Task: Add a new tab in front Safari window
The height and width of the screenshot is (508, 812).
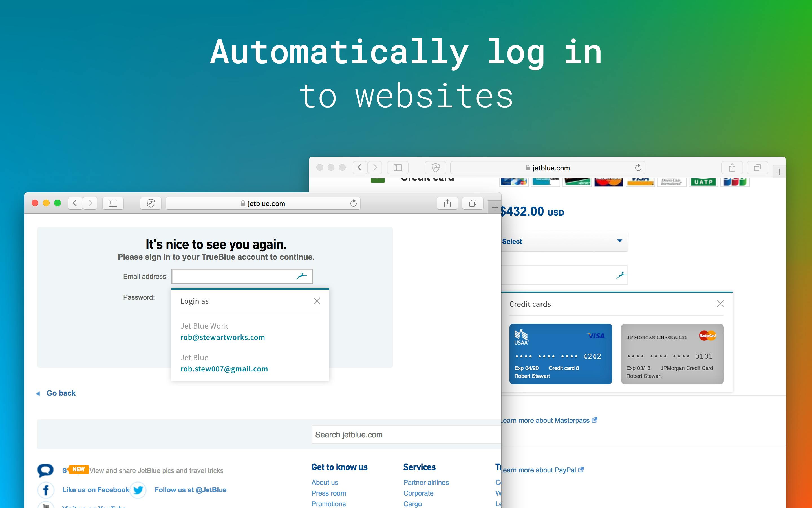Action: tap(495, 207)
